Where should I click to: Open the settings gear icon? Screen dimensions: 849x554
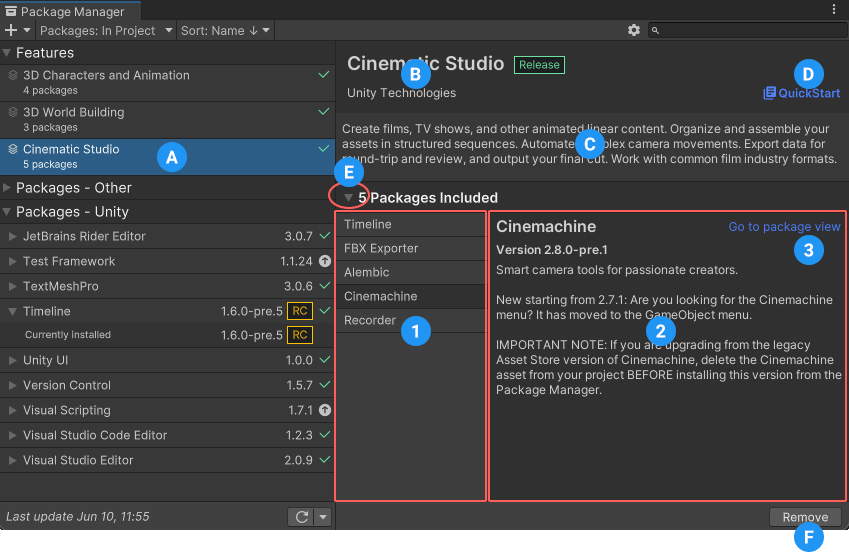point(633,31)
